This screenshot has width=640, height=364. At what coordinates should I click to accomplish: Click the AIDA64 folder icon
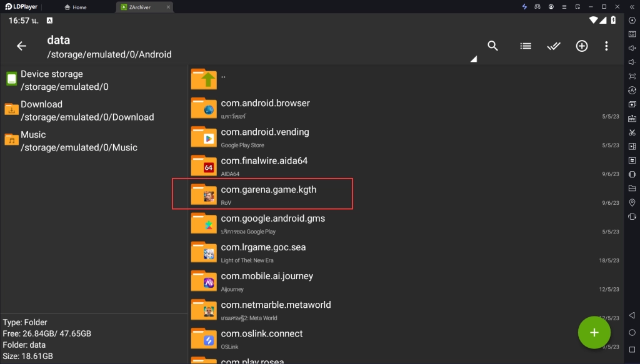204,165
